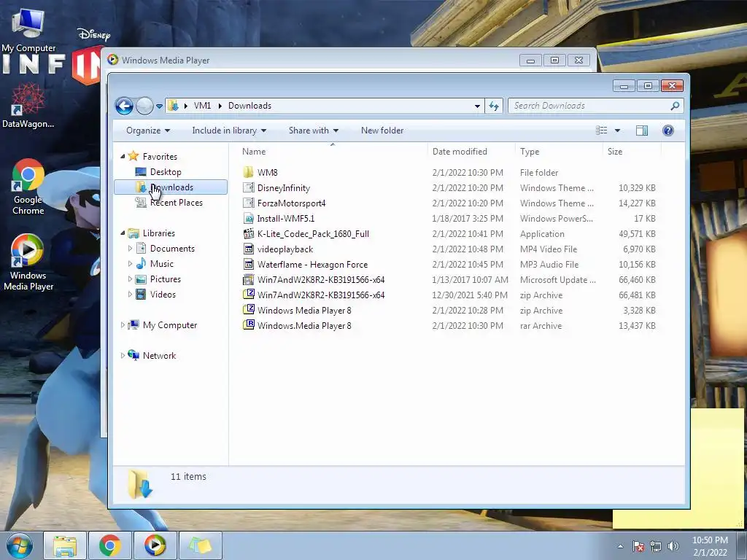Select the Windows Media Player 8 zip icon

pyautogui.click(x=248, y=310)
